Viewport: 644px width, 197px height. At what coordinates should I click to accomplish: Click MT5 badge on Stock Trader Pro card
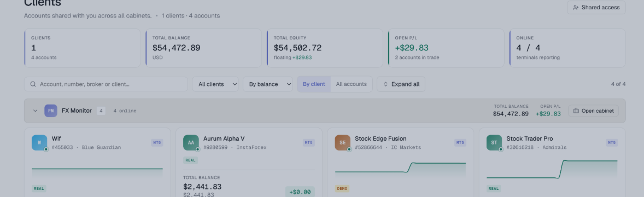point(612,143)
